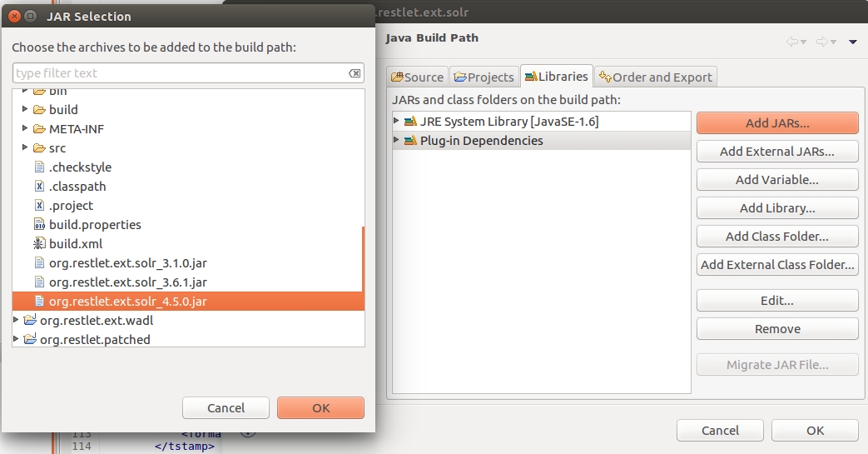Click the src folder icon
This screenshot has width=868, height=454.
pos(39,148)
